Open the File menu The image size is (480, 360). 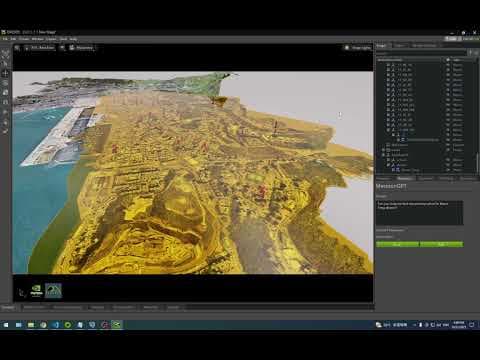pyautogui.click(x=5, y=39)
